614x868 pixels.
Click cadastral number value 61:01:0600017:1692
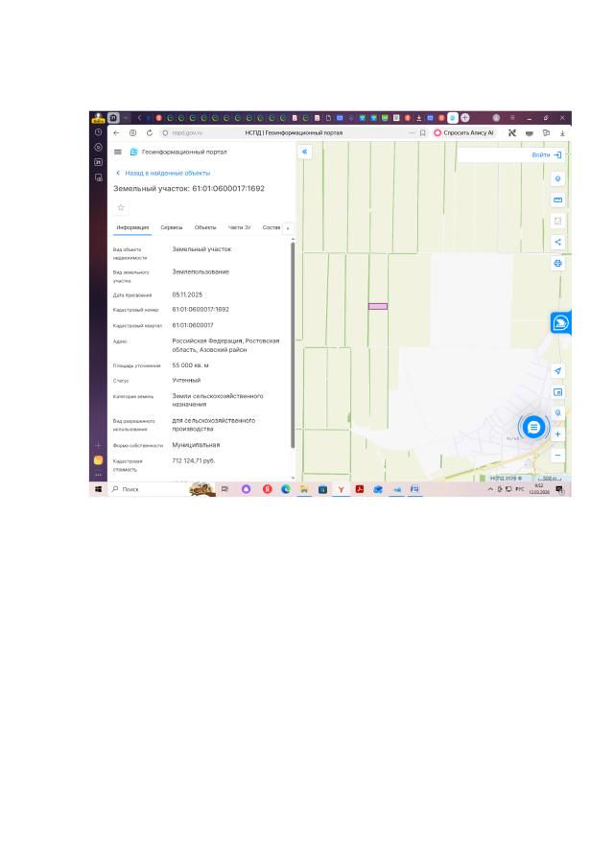[x=201, y=310]
